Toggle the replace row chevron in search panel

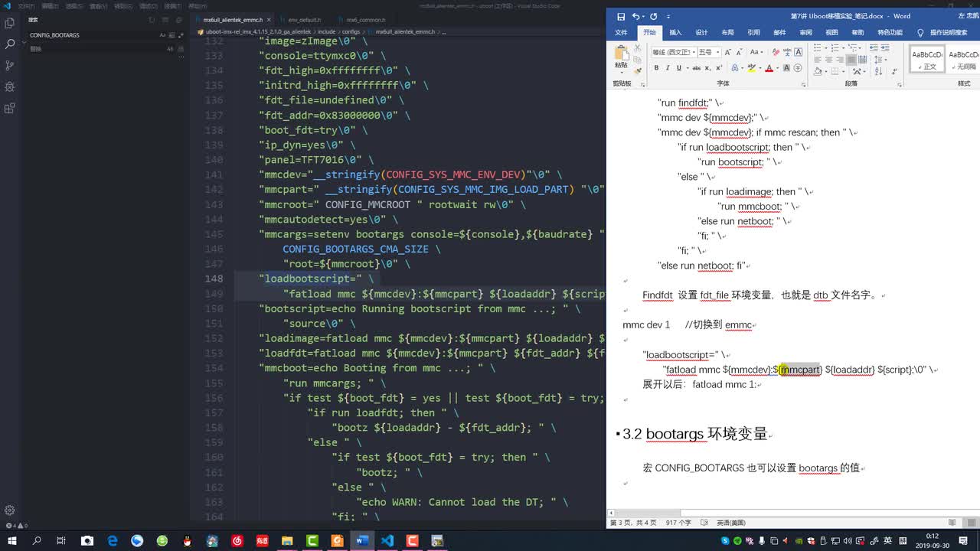click(23, 42)
